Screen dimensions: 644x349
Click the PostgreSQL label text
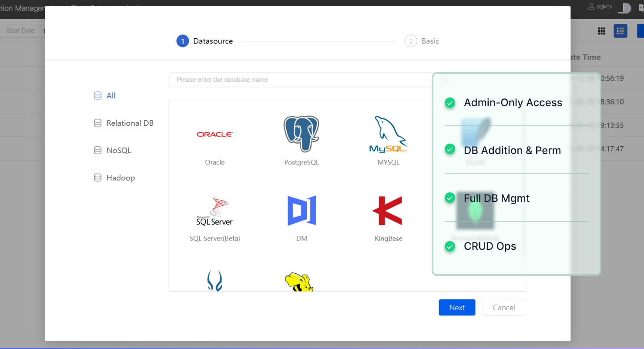tap(302, 162)
